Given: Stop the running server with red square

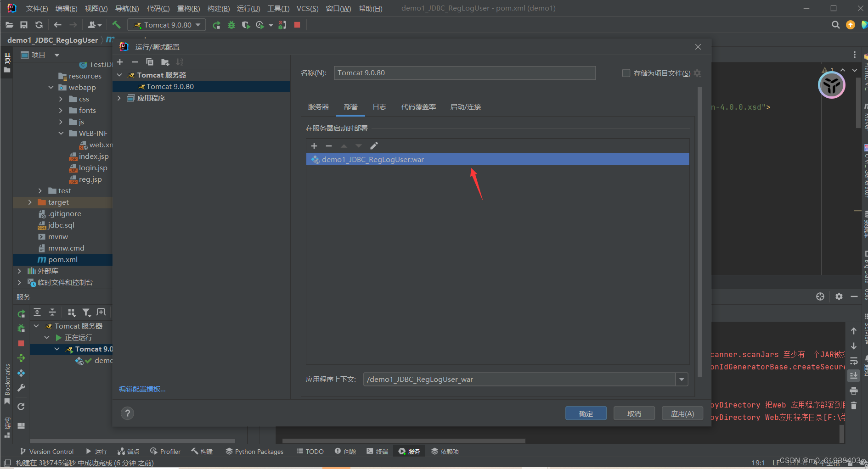Looking at the screenshot, I should (x=297, y=25).
